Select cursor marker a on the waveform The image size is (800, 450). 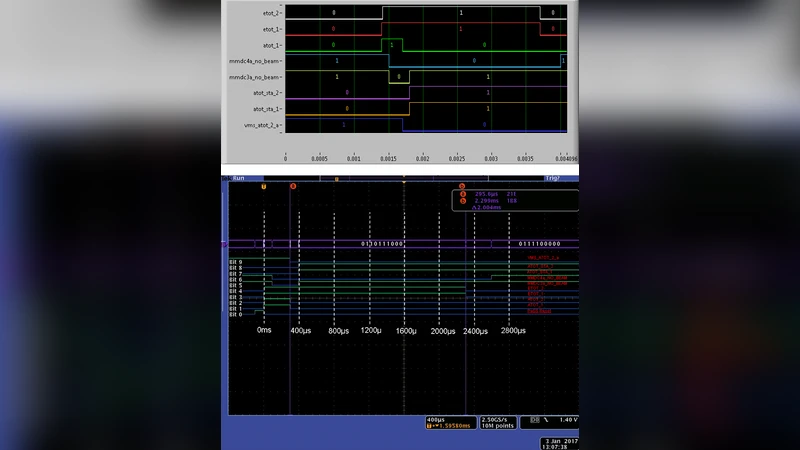(x=292, y=186)
